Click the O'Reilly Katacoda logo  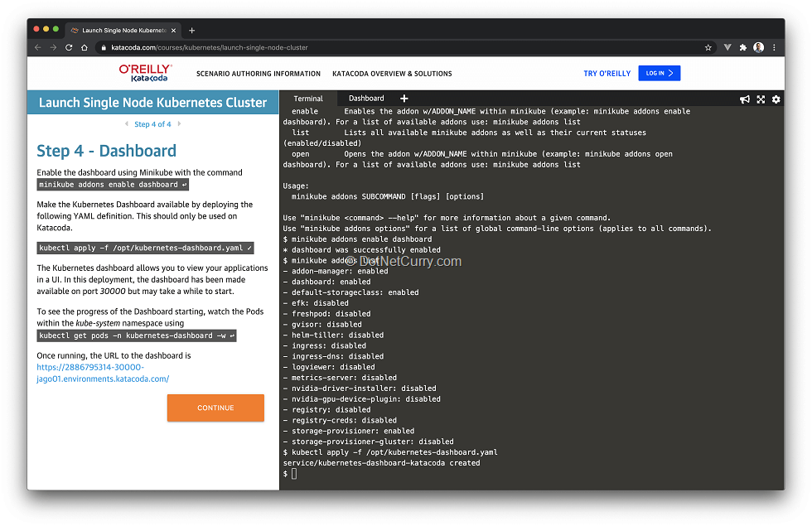[145, 73]
